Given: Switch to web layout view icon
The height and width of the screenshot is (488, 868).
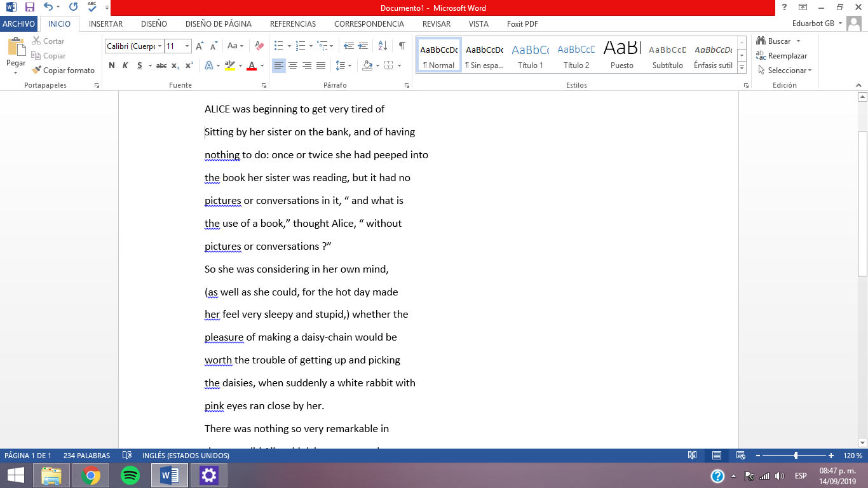Looking at the screenshot, I should (x=740, y=456).
